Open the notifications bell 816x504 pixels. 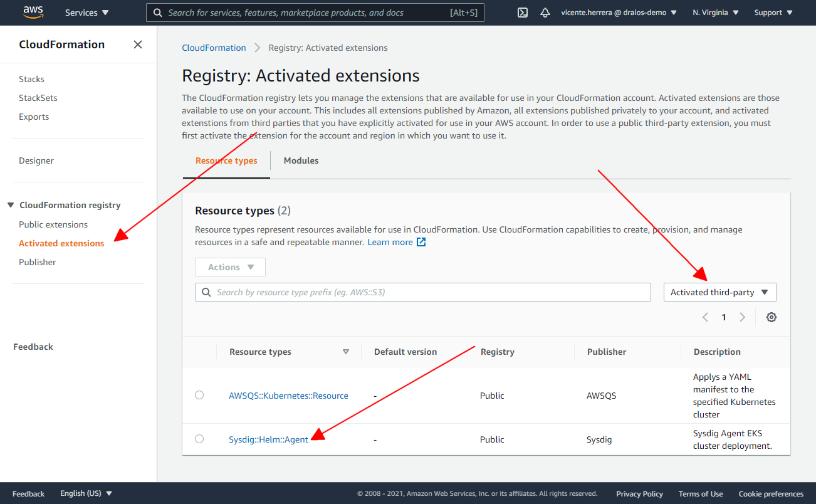[545, 13]
